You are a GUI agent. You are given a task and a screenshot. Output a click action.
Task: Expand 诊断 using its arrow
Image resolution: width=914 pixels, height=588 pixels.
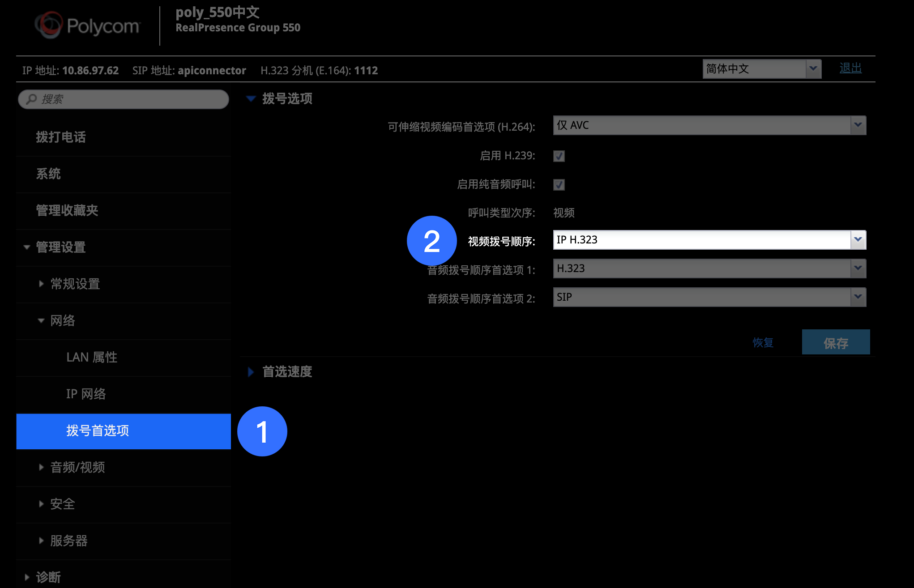coord(27,577)
